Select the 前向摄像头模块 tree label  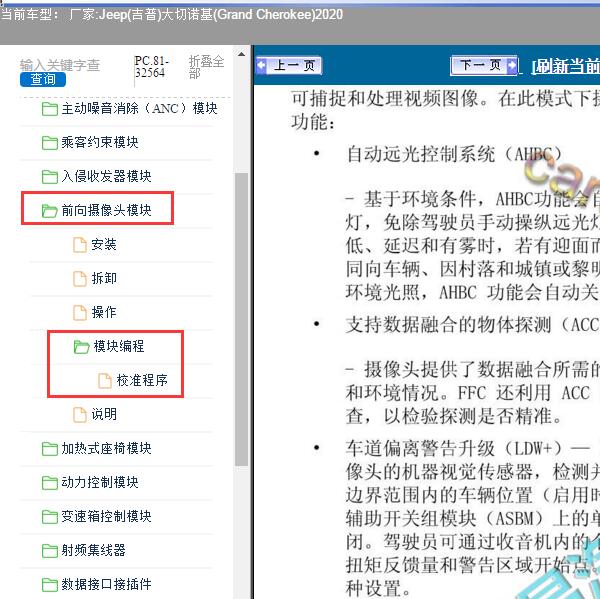click(106, 210)
